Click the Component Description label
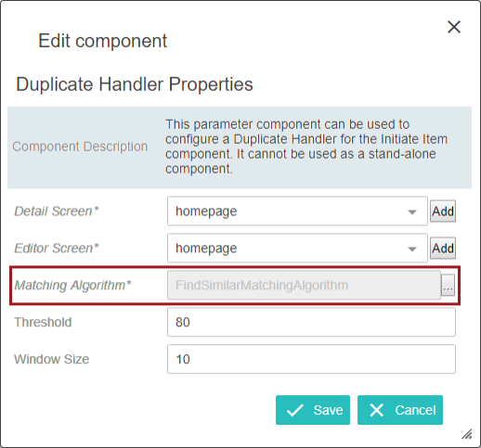 [x=80, y=147]
